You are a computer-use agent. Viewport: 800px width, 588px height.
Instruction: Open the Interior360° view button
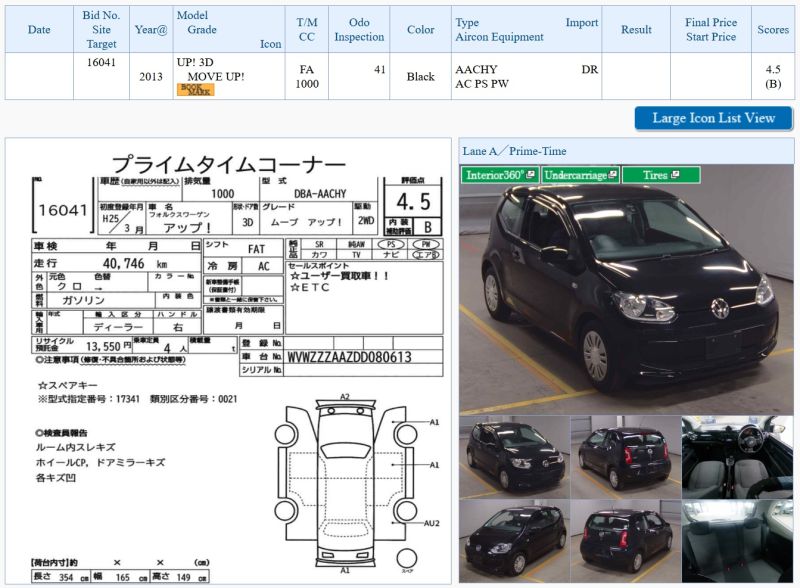click(x=499, y=175)
